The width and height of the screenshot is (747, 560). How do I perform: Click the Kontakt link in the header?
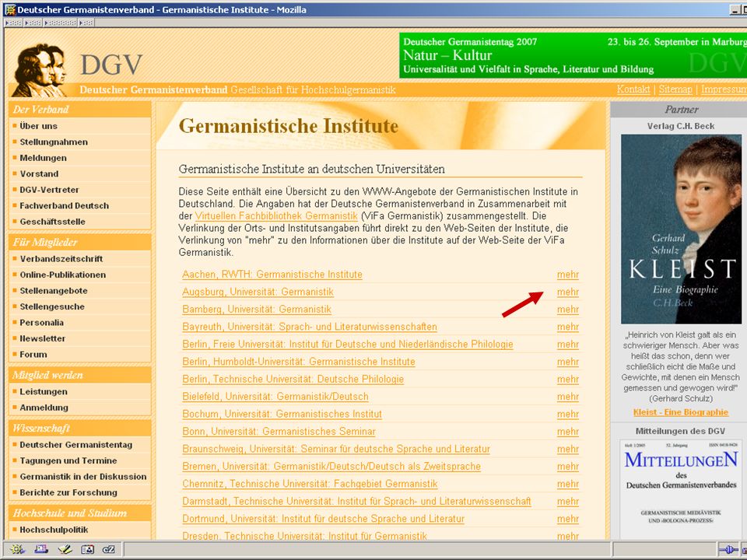click(x=633, y=89)
